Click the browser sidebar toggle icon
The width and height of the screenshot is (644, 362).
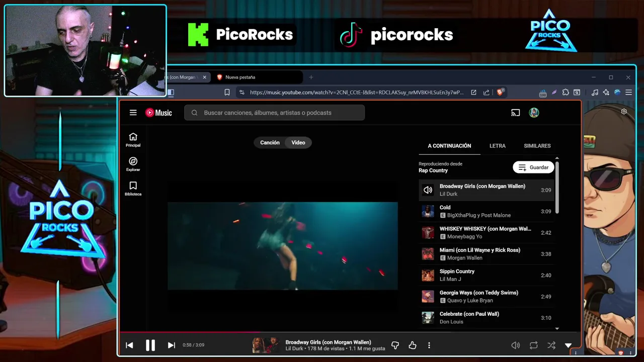click(171, 93)
